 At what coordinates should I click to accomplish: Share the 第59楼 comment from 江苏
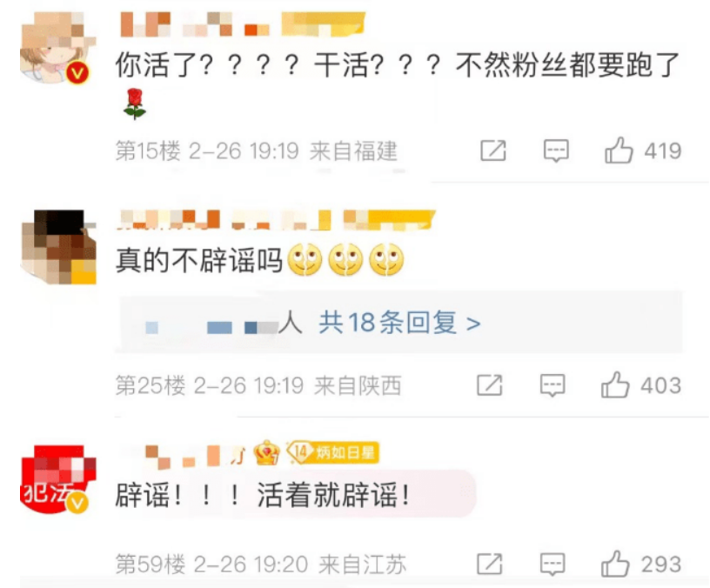click(x=490, y=564)
